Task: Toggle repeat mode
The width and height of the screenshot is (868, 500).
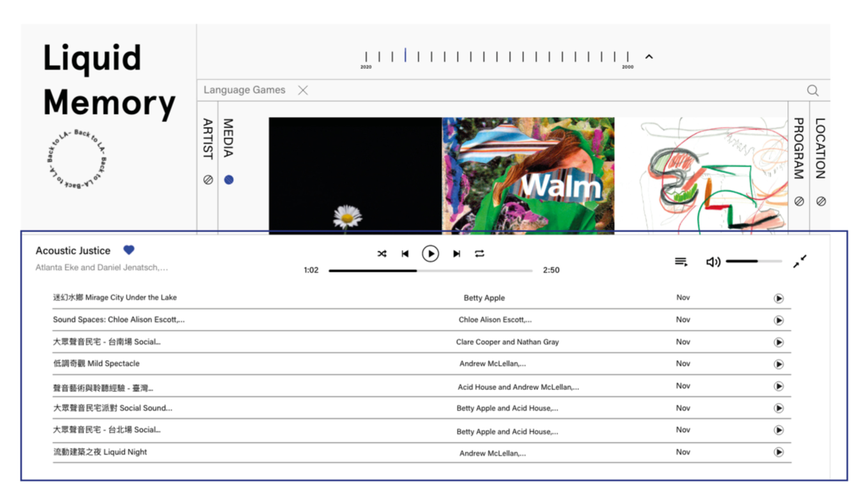Action: click(x=479, y=253)
